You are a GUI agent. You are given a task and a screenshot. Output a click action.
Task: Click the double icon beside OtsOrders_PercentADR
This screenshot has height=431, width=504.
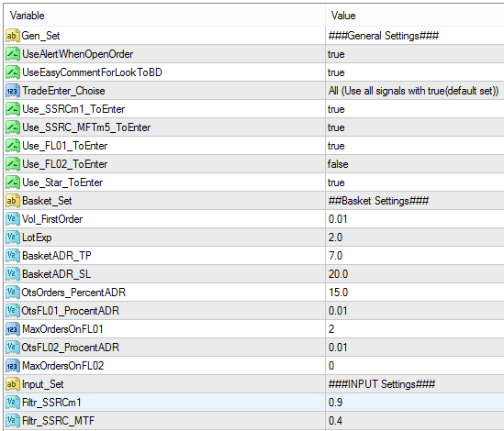click(13, 293)
